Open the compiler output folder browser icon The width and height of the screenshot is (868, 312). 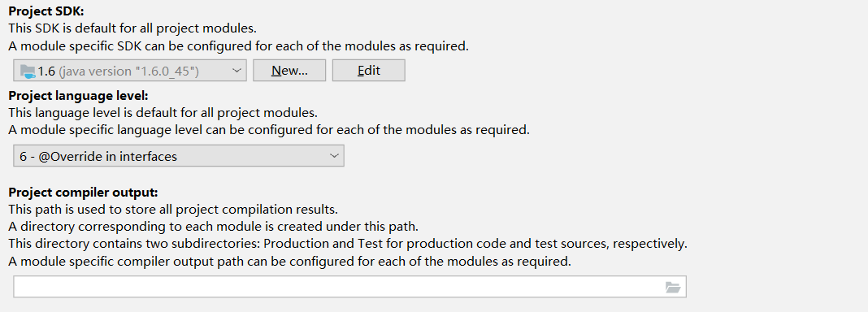tap(673, 287)
